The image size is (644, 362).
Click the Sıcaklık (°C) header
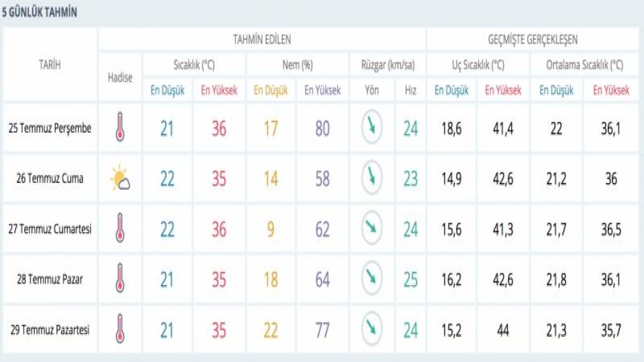click(x=194, y=65)
